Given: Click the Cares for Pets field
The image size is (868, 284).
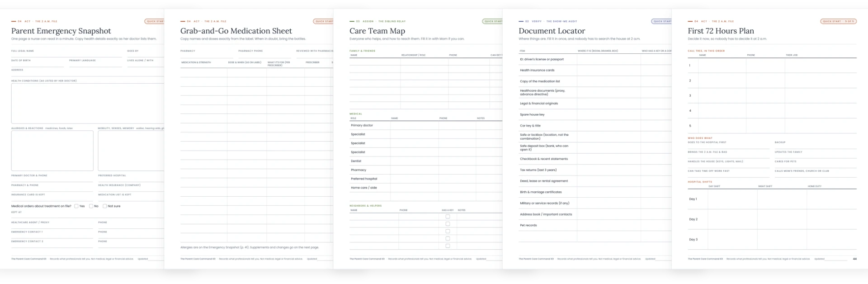Looking at the screenshot, I should pyautogui.click(x=816, y=164).
